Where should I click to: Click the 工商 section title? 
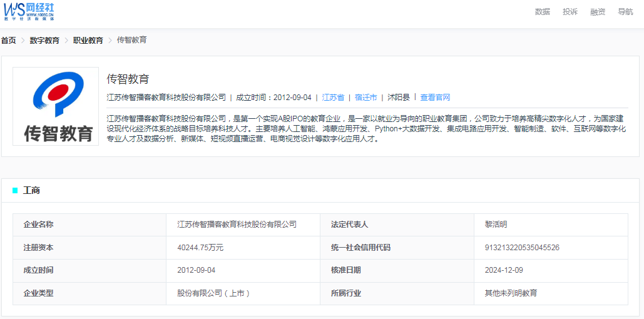[32, 191]
